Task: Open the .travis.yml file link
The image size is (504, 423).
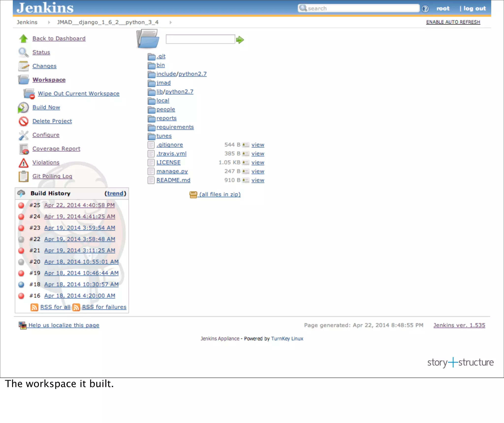Action: (x=171, y=154)
